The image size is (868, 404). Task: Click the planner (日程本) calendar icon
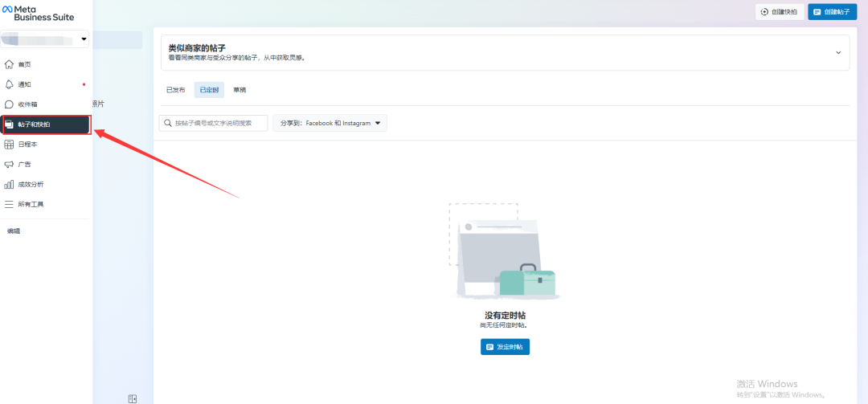pyautogui.click(x=9, y=145)
